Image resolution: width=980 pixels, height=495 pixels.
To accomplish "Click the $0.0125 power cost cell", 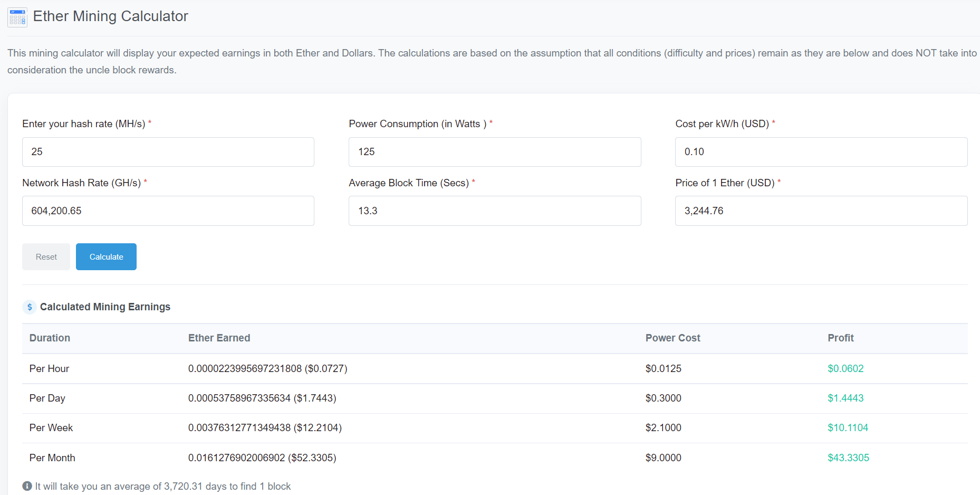I will pos(663,369).
